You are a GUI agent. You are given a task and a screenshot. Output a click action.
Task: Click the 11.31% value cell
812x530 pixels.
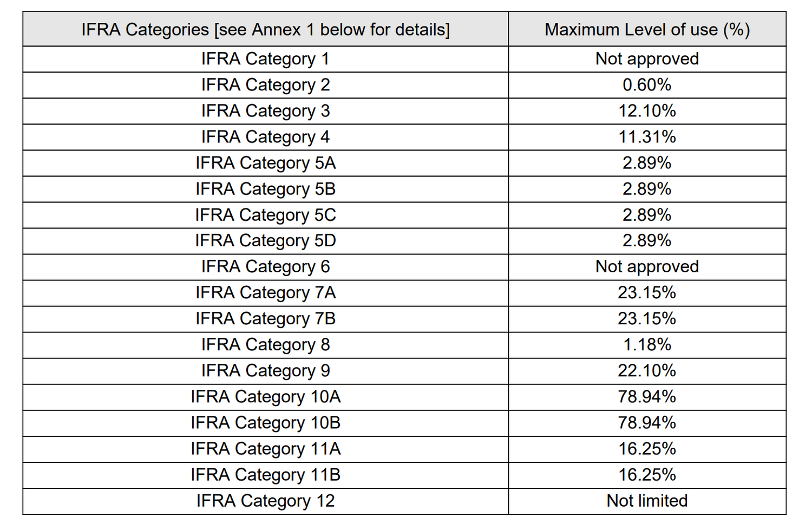[647, 136]
